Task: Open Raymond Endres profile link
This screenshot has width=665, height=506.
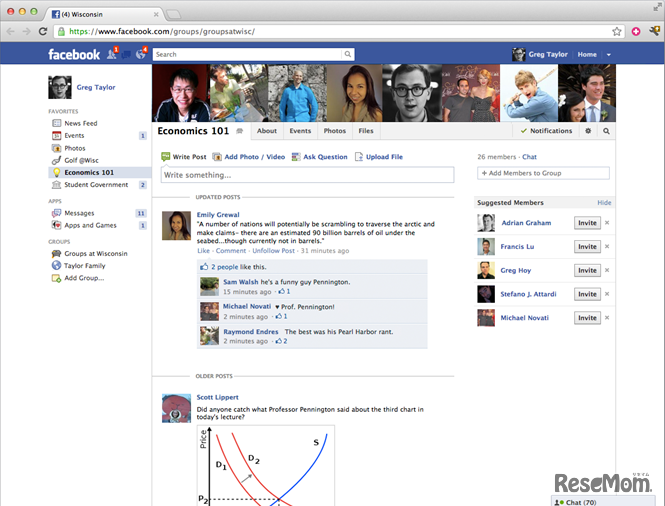Action: 251,332
